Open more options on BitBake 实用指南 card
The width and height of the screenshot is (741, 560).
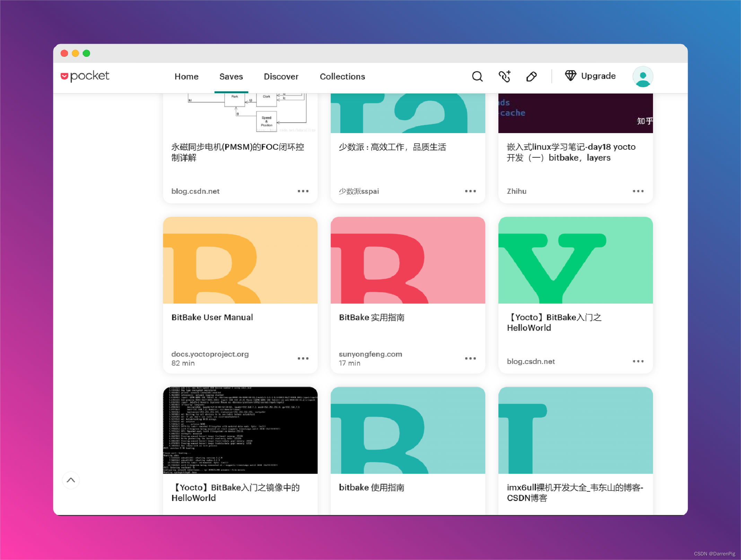pyautogui.click(x=470, y=358)
